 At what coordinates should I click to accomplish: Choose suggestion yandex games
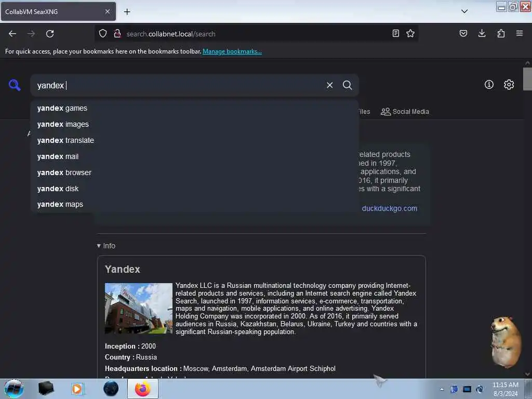tap(194, 108)
